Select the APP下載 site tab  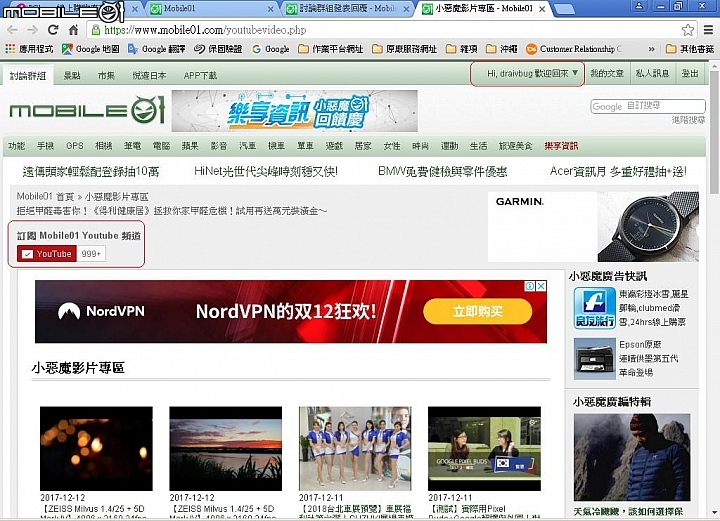(200, 75)
